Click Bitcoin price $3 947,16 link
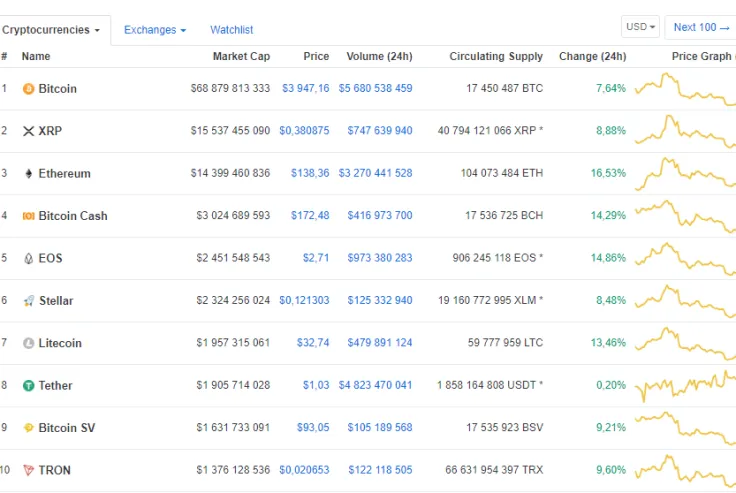This screenshot has height=493, width=736. coord(305,89)
